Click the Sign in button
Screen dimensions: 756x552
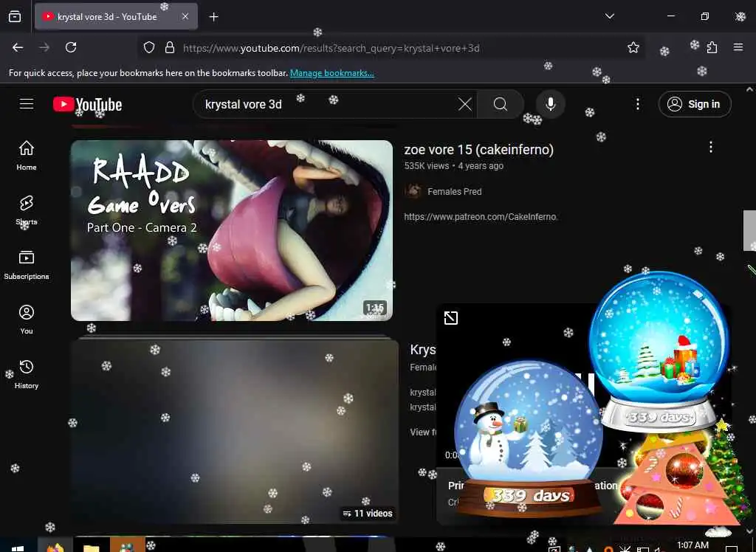point(694,104)
